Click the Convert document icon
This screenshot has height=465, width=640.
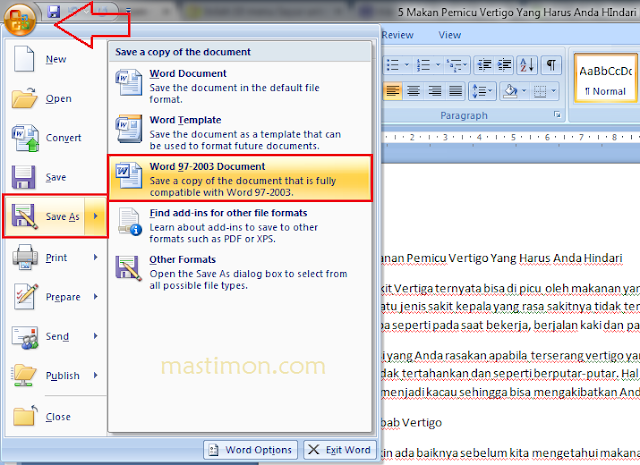[x=25, y=138]
